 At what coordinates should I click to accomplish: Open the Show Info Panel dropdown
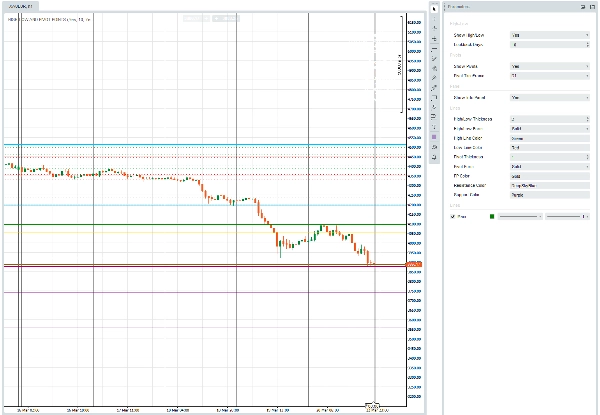point(549,98)
